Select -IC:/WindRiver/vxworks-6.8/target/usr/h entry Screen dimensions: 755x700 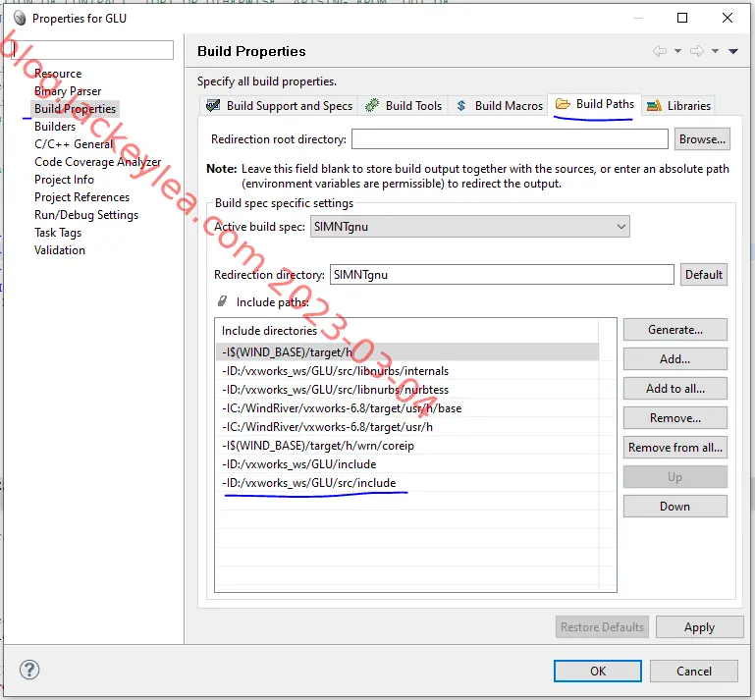click(407, 426)
